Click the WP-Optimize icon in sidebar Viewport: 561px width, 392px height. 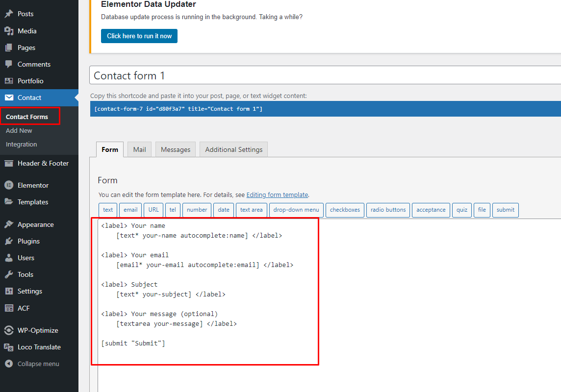coord(9,330)
